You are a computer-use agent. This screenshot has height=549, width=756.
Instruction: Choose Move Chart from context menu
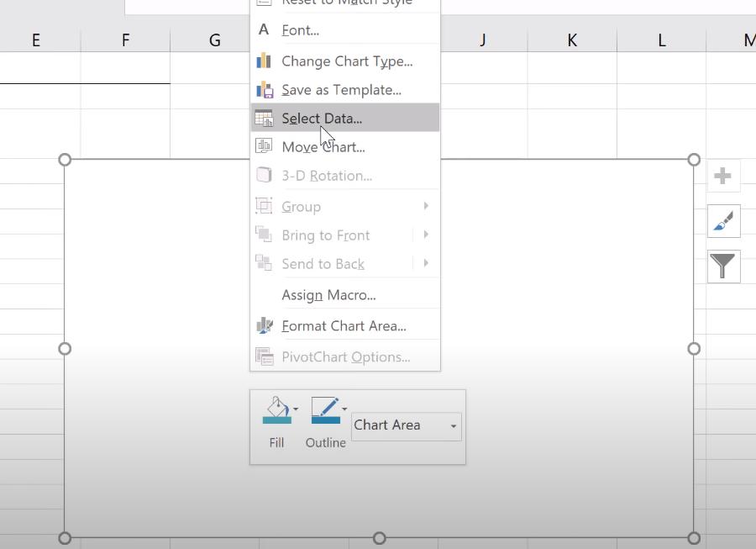(323, 147)
